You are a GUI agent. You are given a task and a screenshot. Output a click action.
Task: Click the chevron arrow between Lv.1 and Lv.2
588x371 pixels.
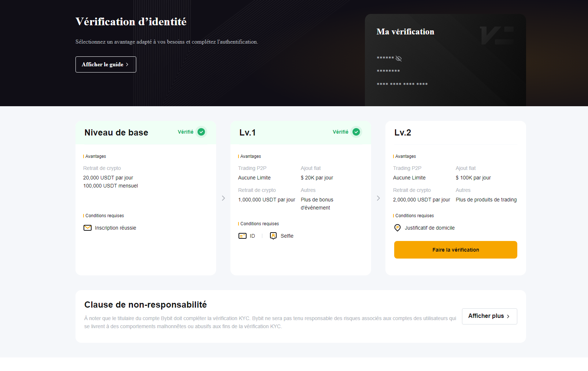[378, 198]
